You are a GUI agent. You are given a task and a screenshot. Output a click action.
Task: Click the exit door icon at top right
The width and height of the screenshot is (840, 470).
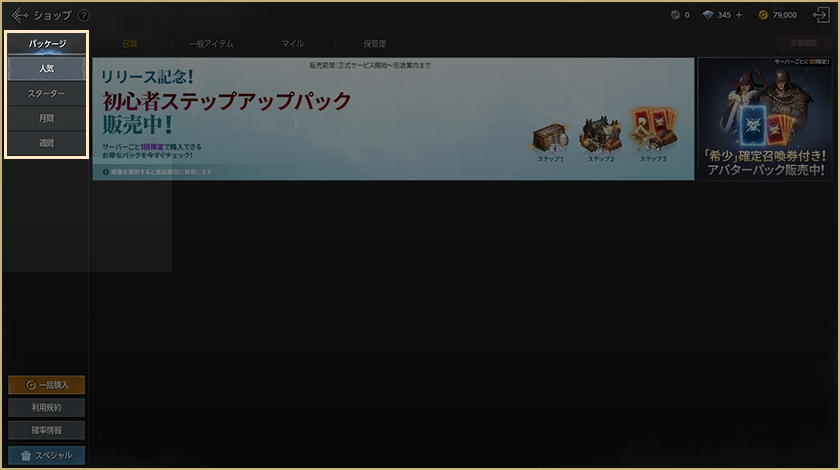(x=821, y=15)
